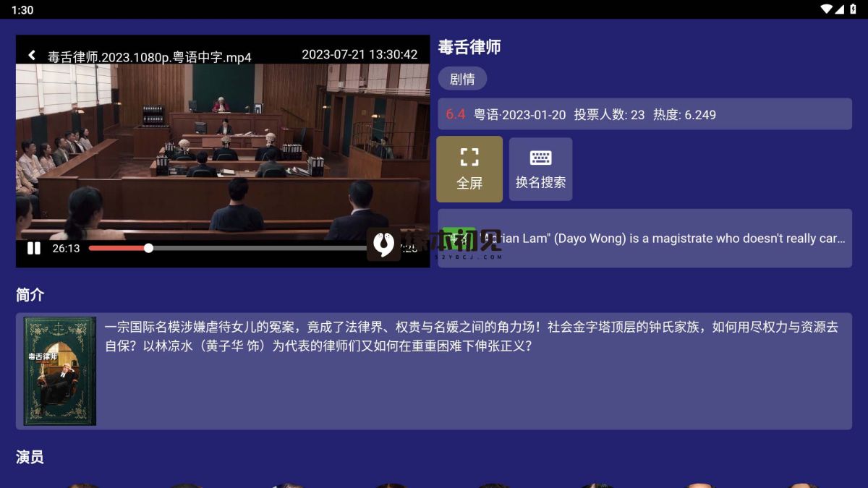868x488 pixels.
Task: Select the 剧情 genre tag
Action: click(462, 79)
